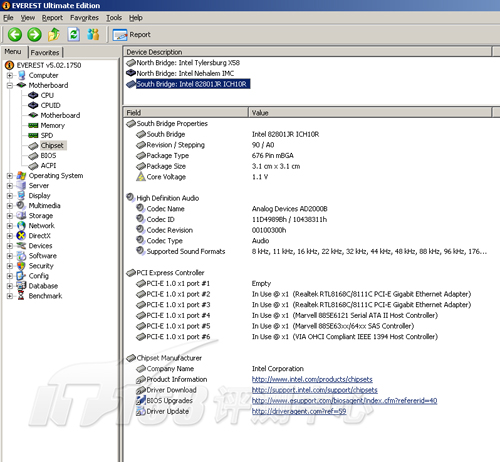Click the Value column header
Image resolution: width=500 pixels, height=462 pixels.
tap(370, 113)
